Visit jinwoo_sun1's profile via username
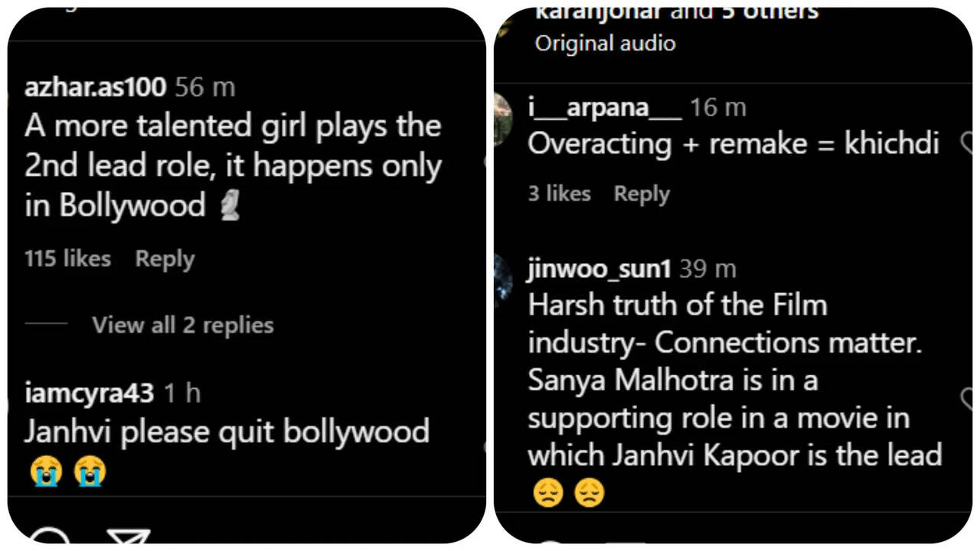 coord(599,269)
